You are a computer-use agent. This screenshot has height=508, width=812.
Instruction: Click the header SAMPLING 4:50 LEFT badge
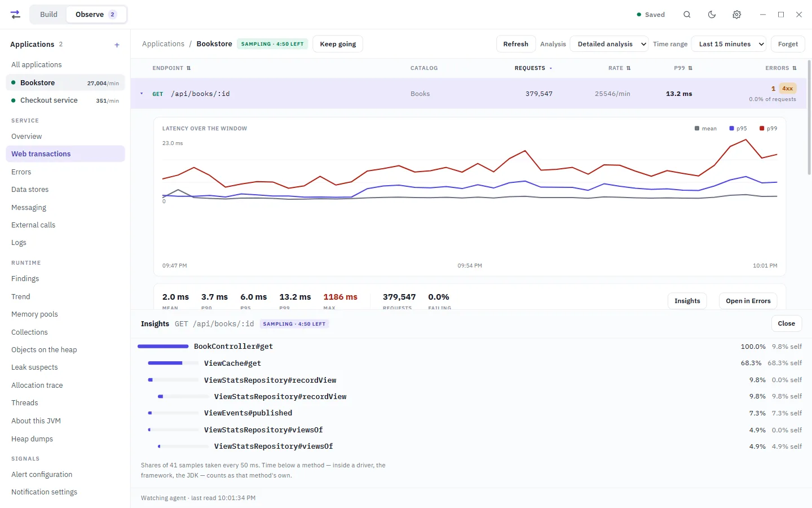[x=272, y=44]
